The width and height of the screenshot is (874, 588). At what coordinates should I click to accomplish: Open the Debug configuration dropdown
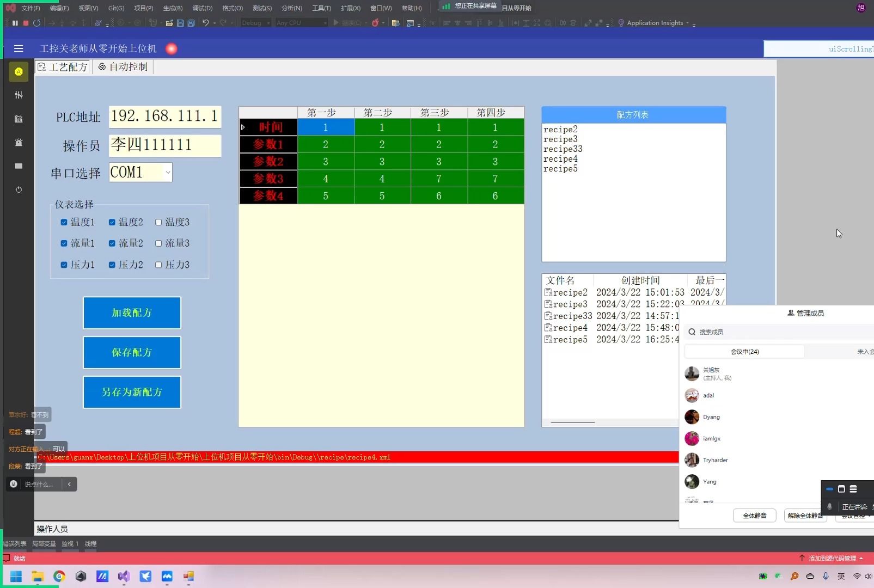tap(255, 23)
